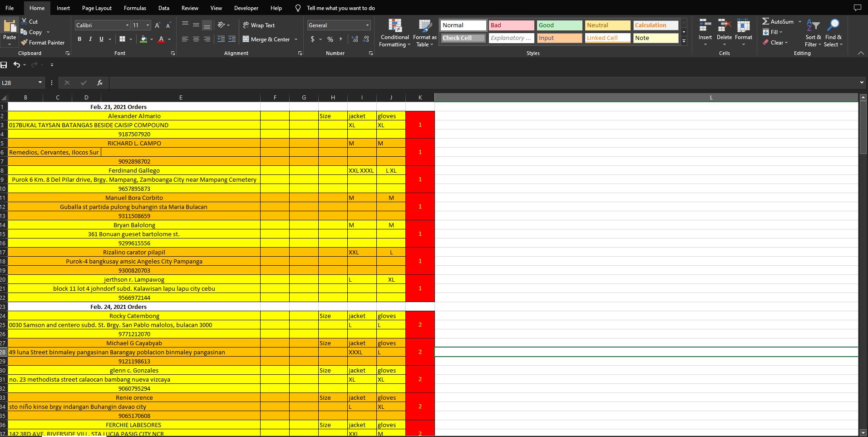Expand the formula bar with its chevron
This screenshot has width=868, height=437.
[862, 83]
